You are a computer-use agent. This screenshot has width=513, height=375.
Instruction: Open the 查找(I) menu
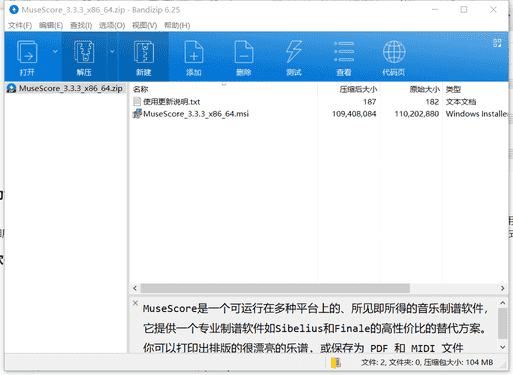coord(81,25)
